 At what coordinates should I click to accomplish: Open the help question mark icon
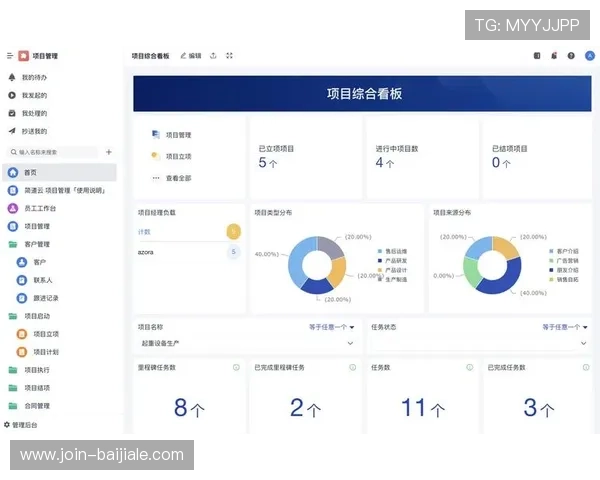coord(571,56)
